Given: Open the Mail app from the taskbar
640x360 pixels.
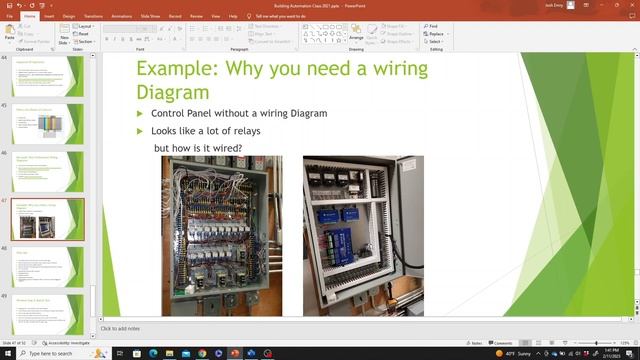Looking at the screenshot, I should (x=186, y=353).
